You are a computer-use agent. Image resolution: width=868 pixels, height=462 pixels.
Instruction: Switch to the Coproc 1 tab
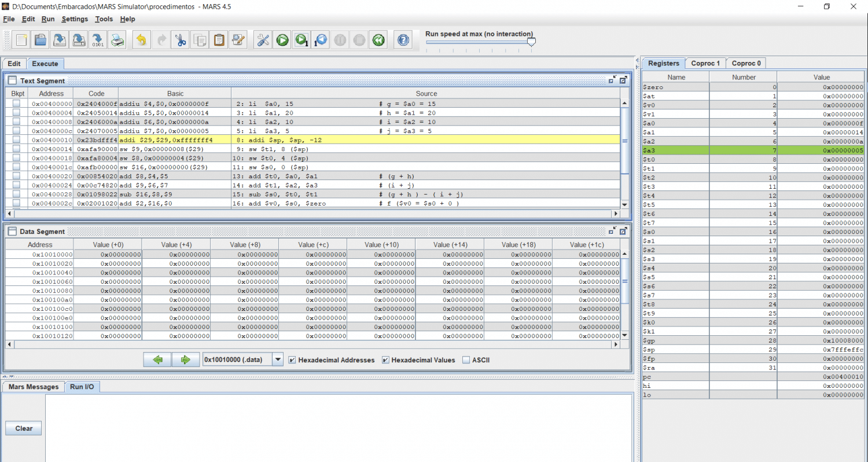pyautogui.click(x=705, y=63)
